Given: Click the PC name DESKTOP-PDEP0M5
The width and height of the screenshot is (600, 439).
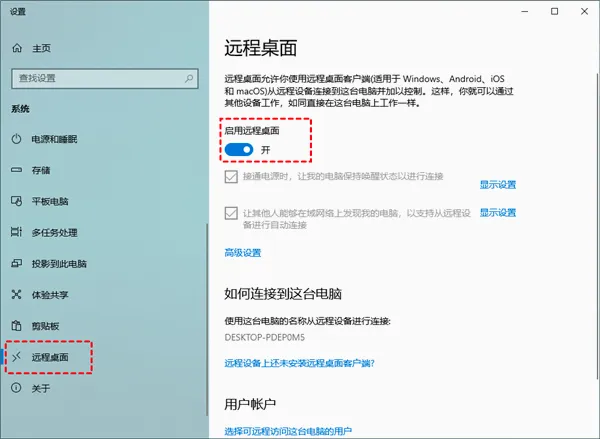Looking at the screenshot, I should coord(265,338).
